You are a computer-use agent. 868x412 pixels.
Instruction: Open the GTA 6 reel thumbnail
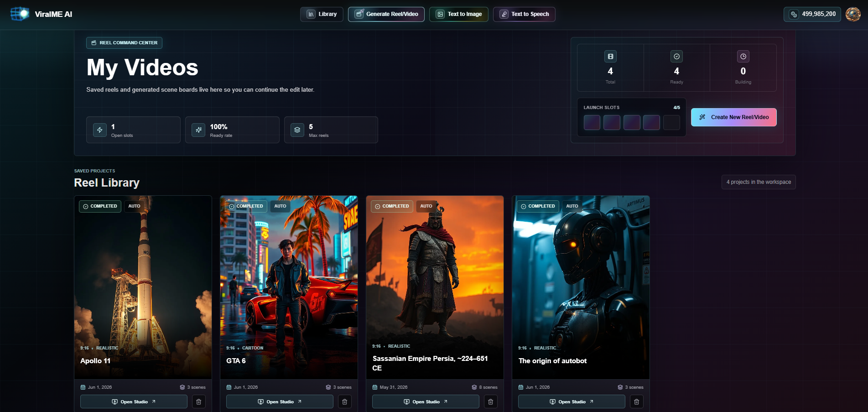tap(289, 287)
